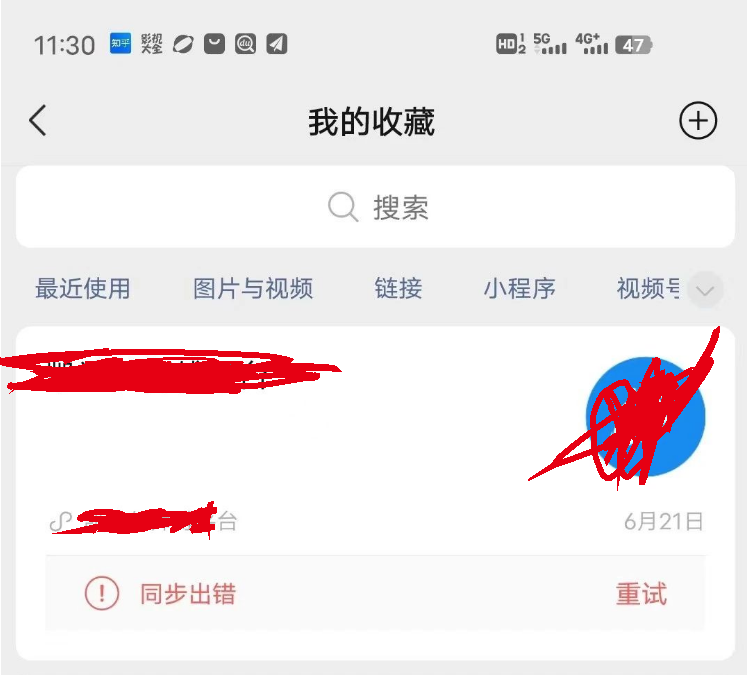Tap the plus circle add icon
The height and width of the screenshot is (675, 747).
click(x=697, y=121)
